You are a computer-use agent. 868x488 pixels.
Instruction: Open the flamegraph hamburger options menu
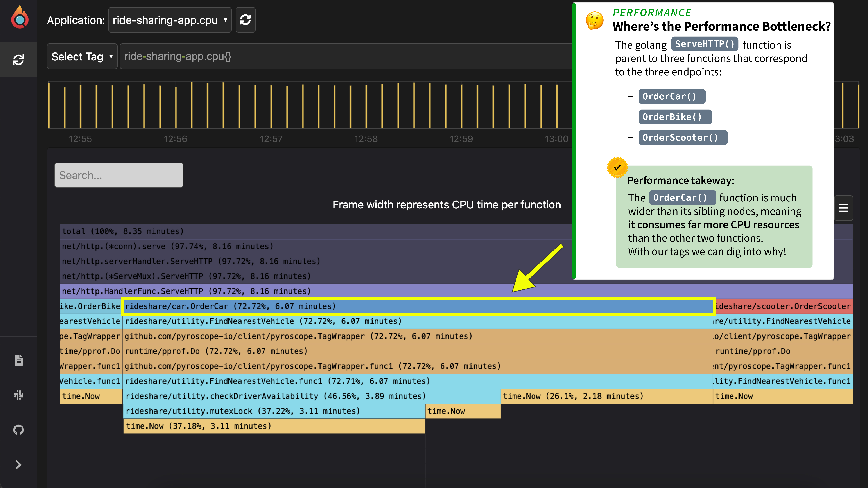pyautogui.click(x=843, y=208)
